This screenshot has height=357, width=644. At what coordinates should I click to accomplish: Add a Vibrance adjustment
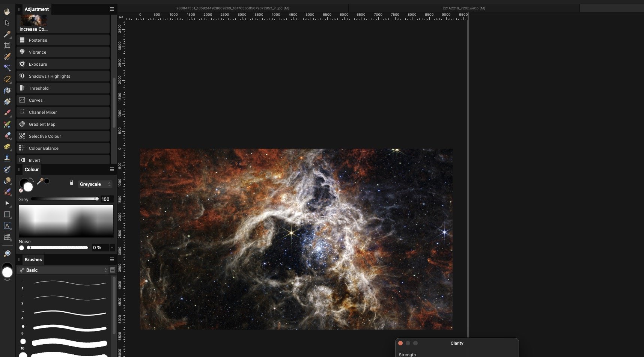[63, 52]
